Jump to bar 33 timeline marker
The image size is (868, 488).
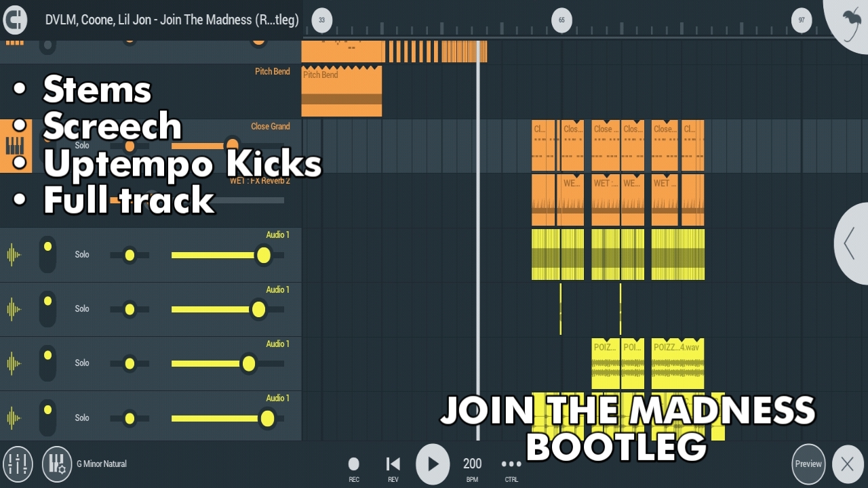click(x=321, y=20)
